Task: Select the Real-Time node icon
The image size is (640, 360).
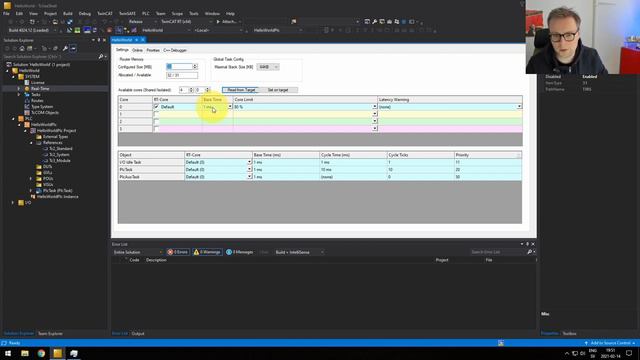Action: 27,89
